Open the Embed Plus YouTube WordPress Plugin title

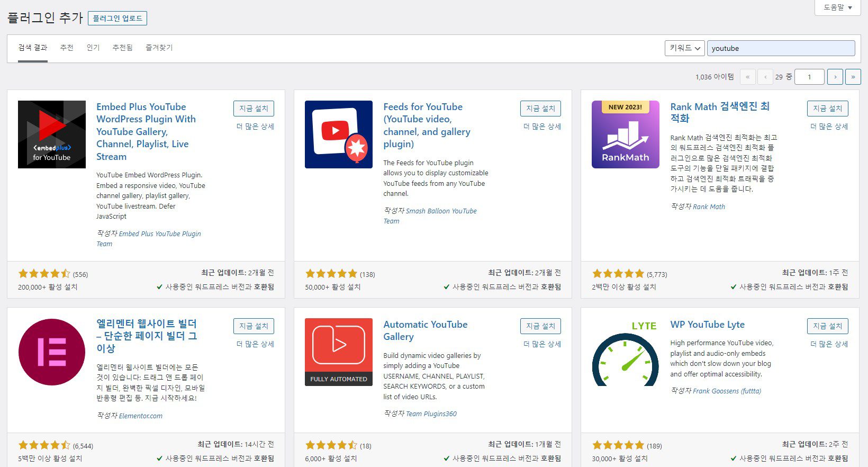tap(146, 132)
